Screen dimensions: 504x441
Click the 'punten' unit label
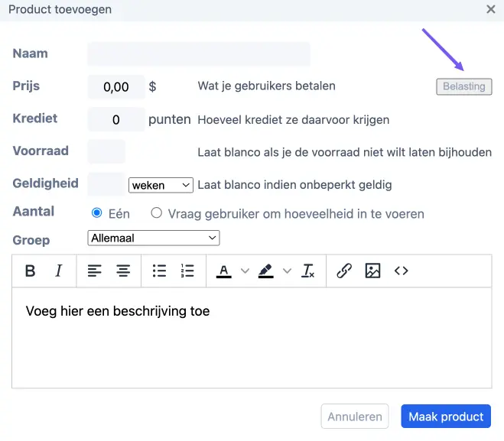[169, 119]
